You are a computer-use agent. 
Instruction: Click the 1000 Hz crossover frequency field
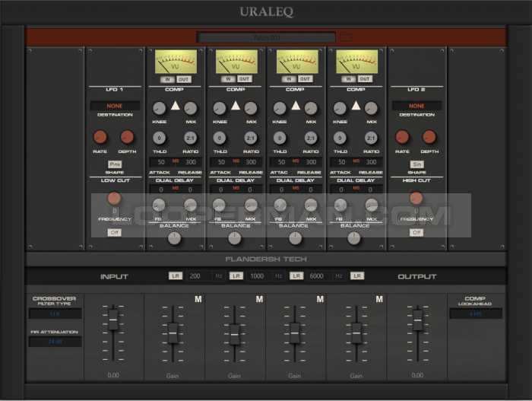pyautogui.click(x=257, y=276)
